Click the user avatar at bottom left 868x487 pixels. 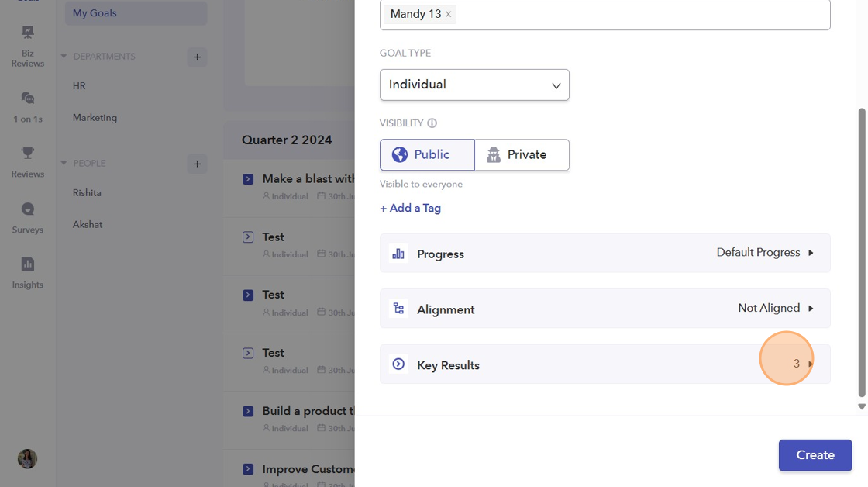pyautogui.click(x=28, y=458)
